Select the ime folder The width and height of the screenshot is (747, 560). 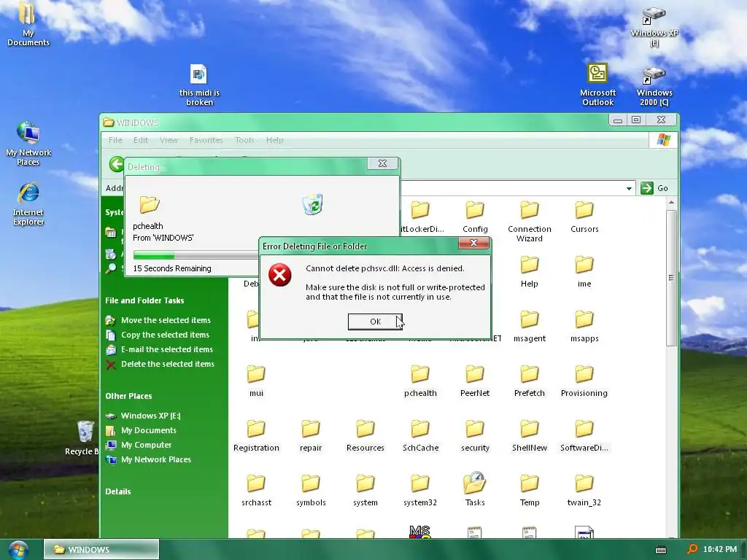point(584,272)
